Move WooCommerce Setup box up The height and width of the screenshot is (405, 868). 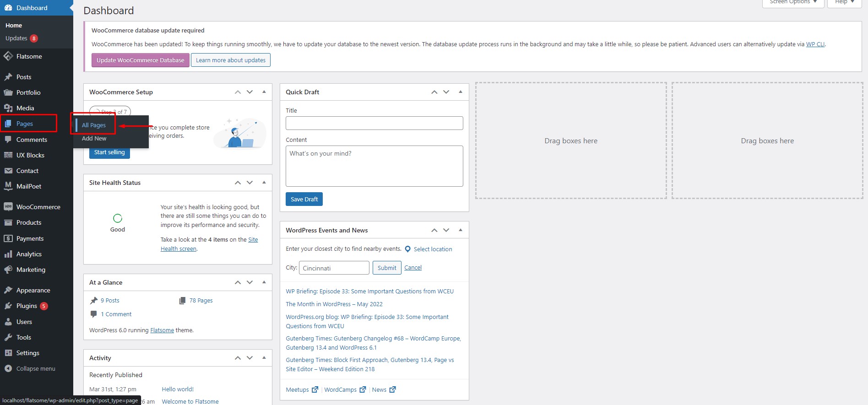[238, 92]
